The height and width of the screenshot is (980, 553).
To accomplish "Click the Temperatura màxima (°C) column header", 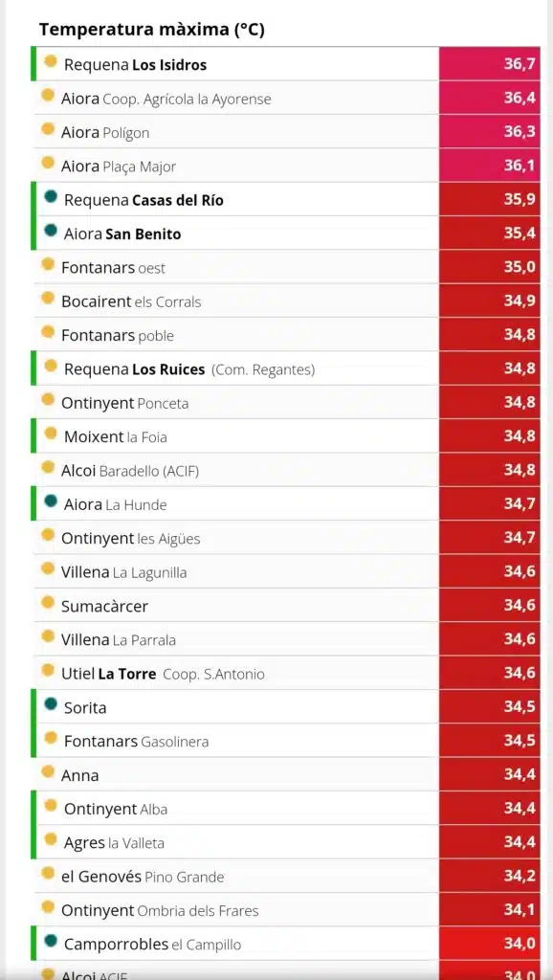I will point(152,30).
